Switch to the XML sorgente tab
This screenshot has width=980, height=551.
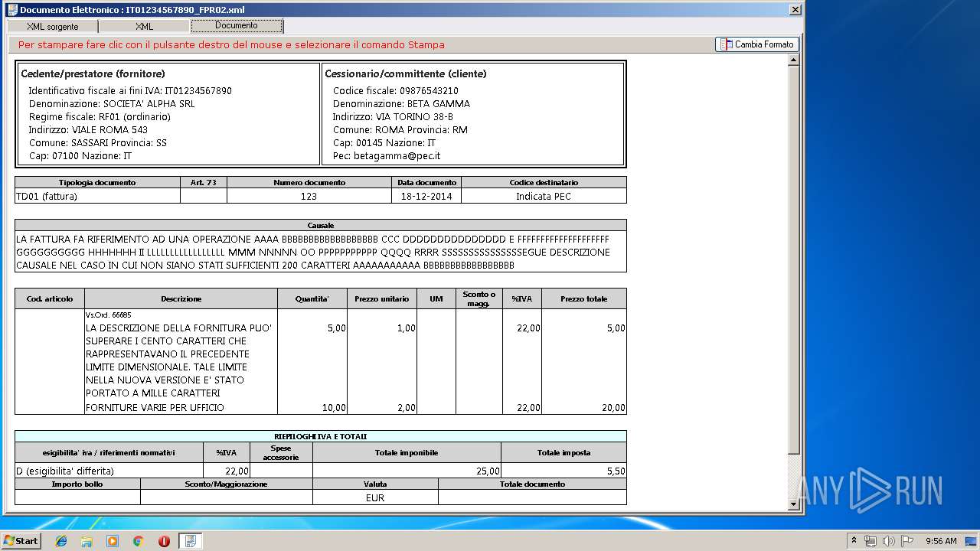(x=52, y=26)
